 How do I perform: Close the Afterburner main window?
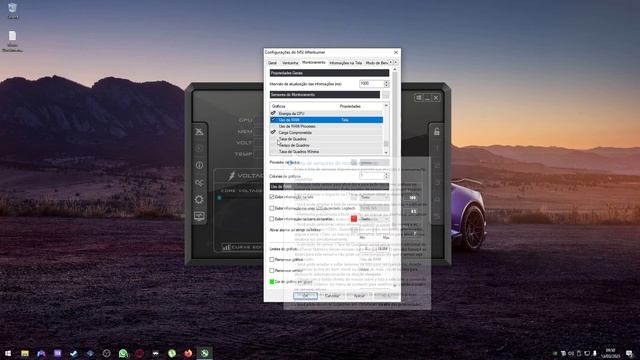(436, 98)
